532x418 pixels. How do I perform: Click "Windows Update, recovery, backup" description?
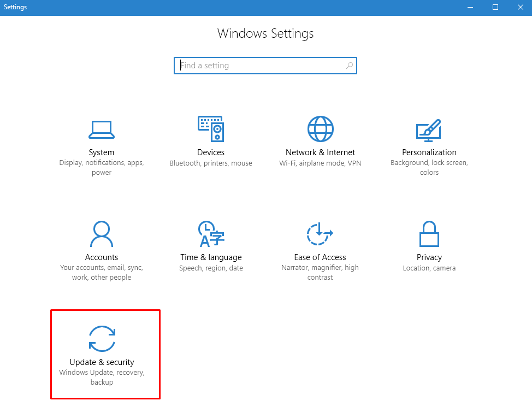pos(102,377)
